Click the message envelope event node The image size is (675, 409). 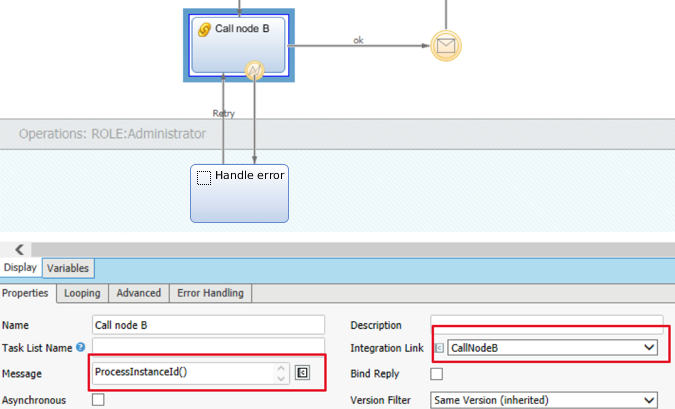click(445, 45)
